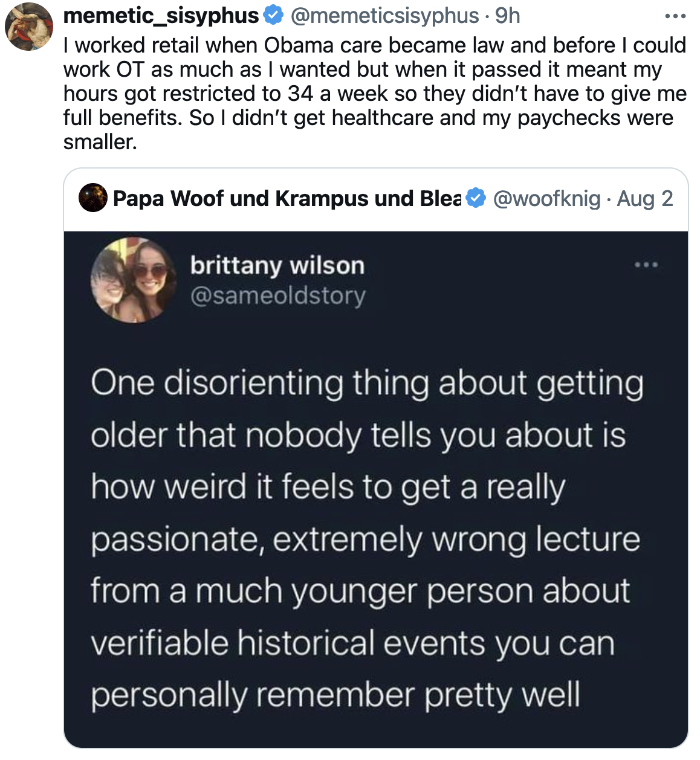
Task: Click the line "personally remember pretty well"
Action: pos(335,695)
